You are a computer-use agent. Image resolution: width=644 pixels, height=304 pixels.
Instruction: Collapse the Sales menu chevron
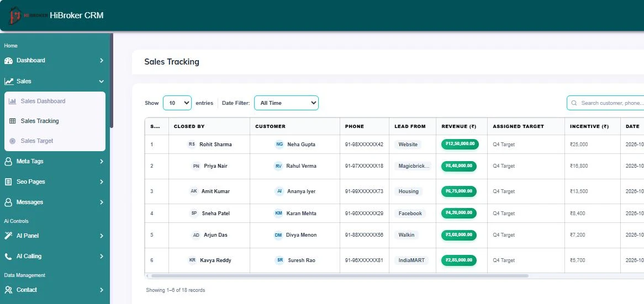click(x=102, y=82)
